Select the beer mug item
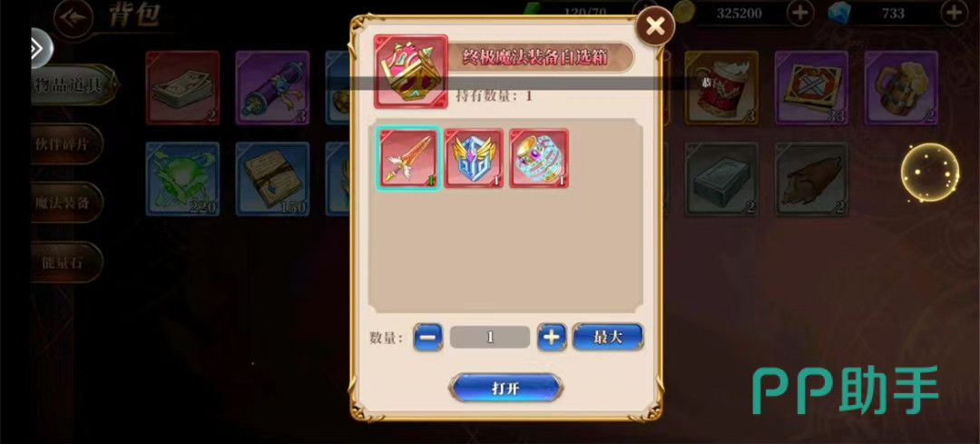This screenshot has height=444, width=980. [x=901, y=88]
